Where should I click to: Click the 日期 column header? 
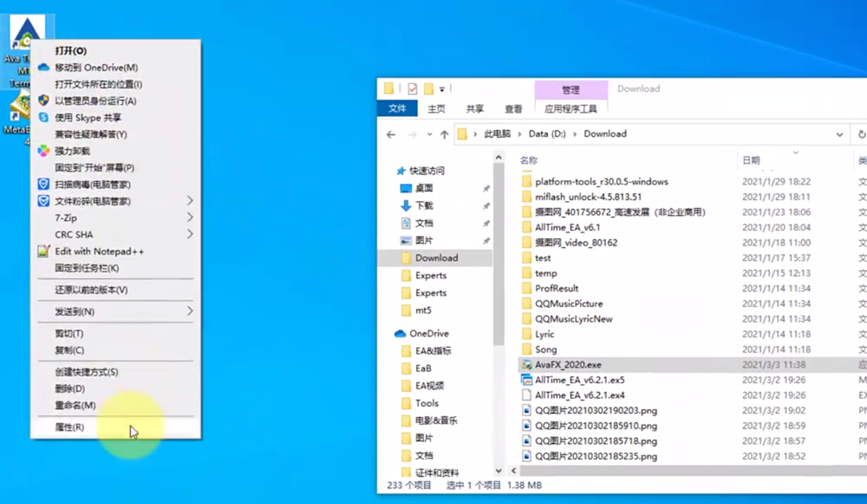click(x=751, y=160)
